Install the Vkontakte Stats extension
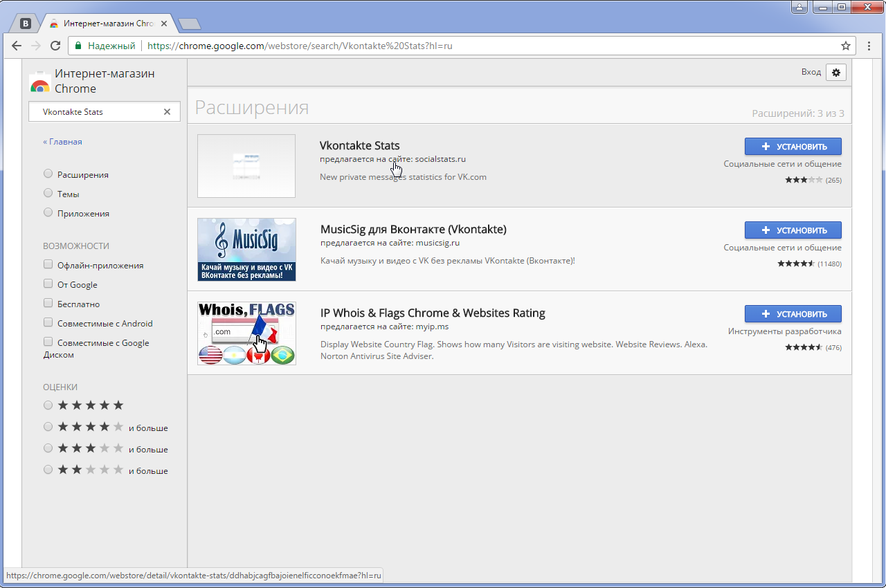Viewport: 886px width, 588px height. pos(793,147)
